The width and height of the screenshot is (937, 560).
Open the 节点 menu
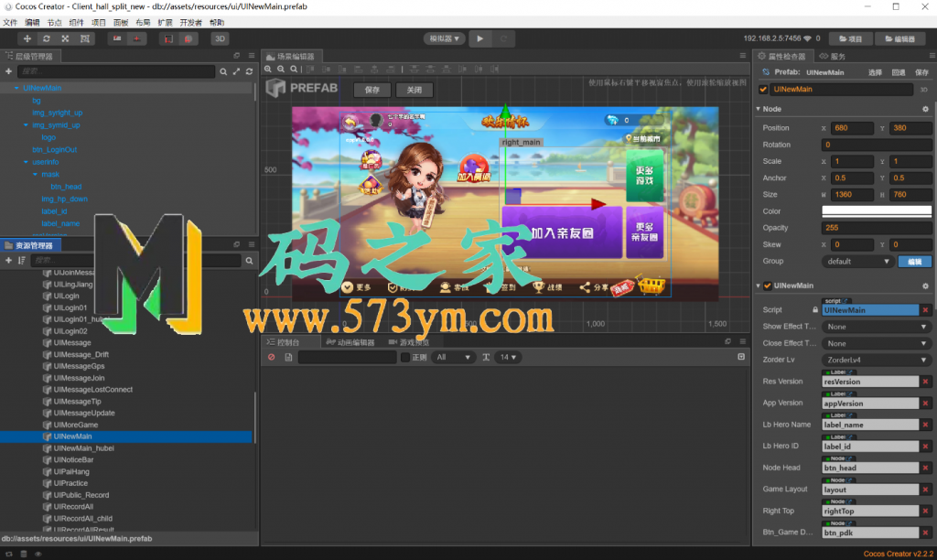click(54, 23)
